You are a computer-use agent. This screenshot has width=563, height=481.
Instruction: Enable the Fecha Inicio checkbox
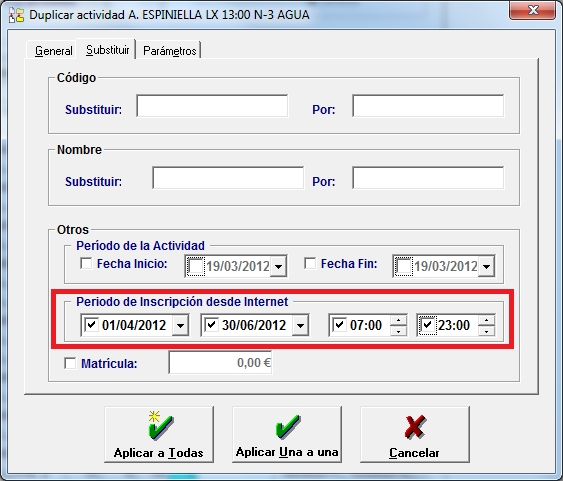click(x=86, y=263)
